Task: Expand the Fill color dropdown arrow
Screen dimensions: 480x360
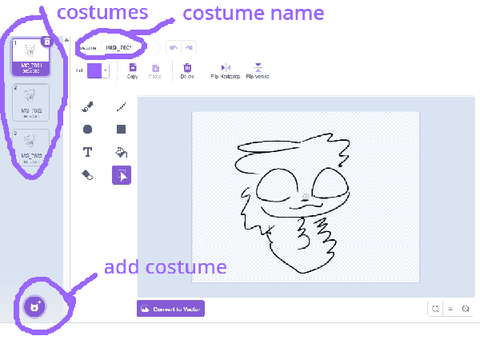Action: (105, 71)
